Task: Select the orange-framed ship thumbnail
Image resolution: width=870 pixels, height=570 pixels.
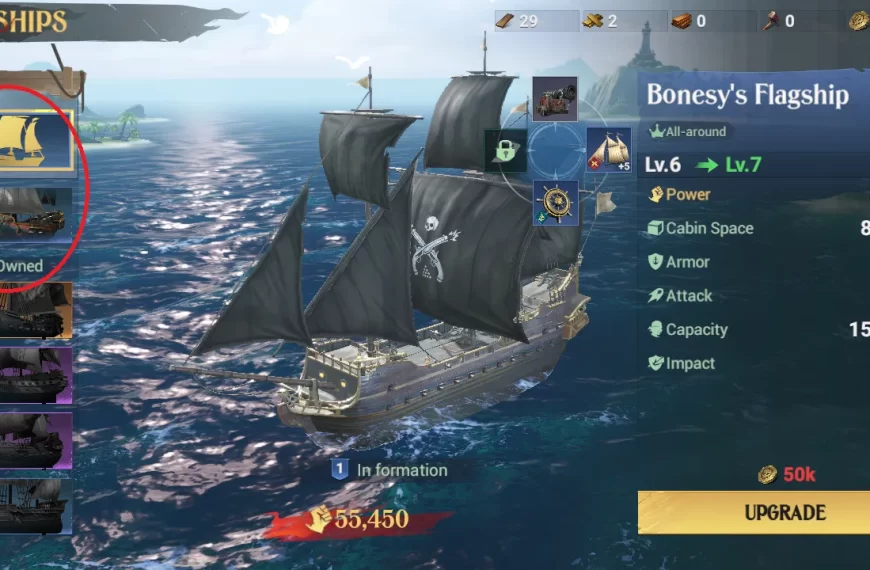Action: pyautogui.click(x=36, y=310)
